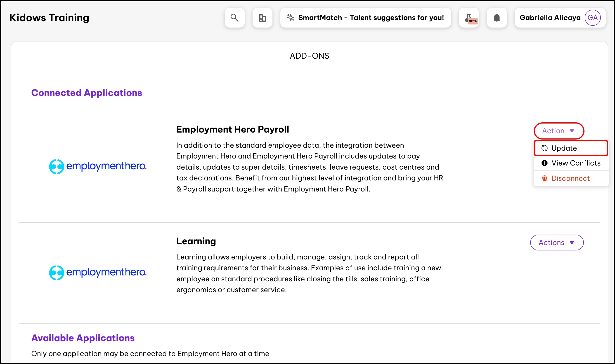615x364 pixels.
Task: Choose View Conflicts menu option
Action: 576,163
